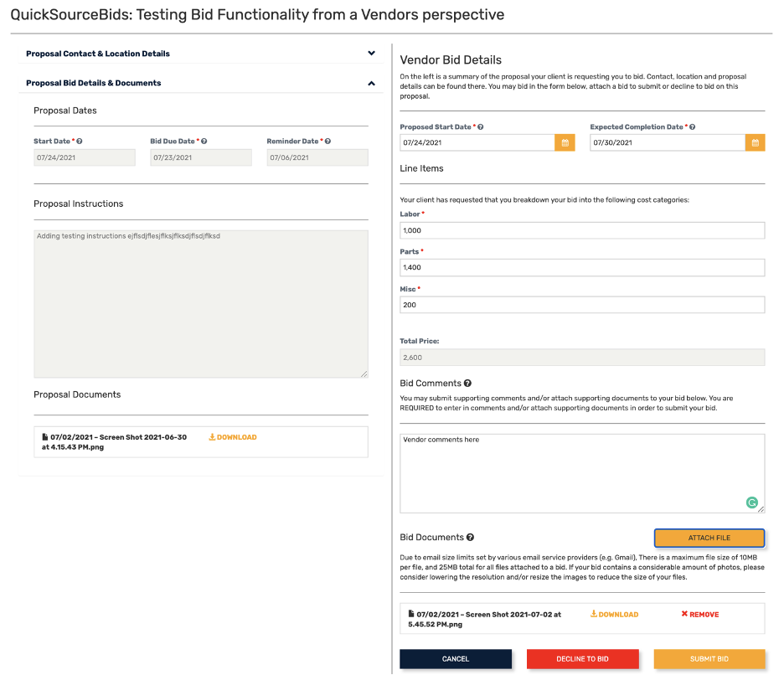Cancel the vendor bid form

pyautogui.click(x=456, y=659)
